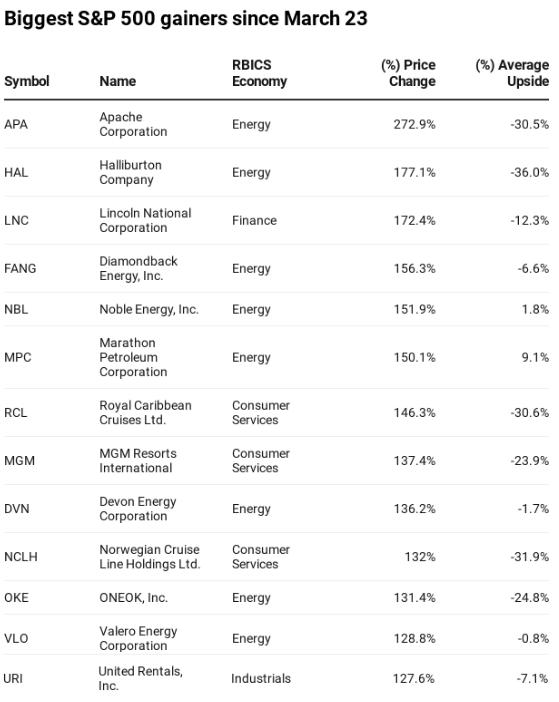Select the RBICS Economy column header
This screenshot has width=559, height=702.
[259, 73]
